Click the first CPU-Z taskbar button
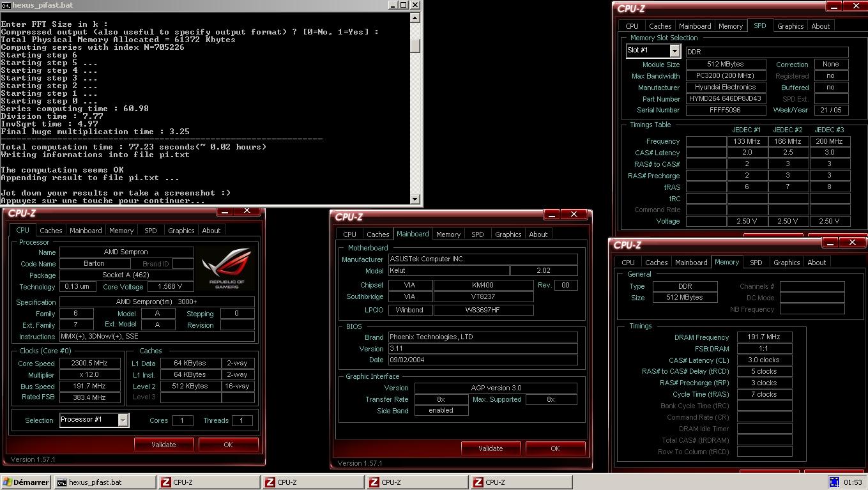868x490 pixels. point(209,482)
